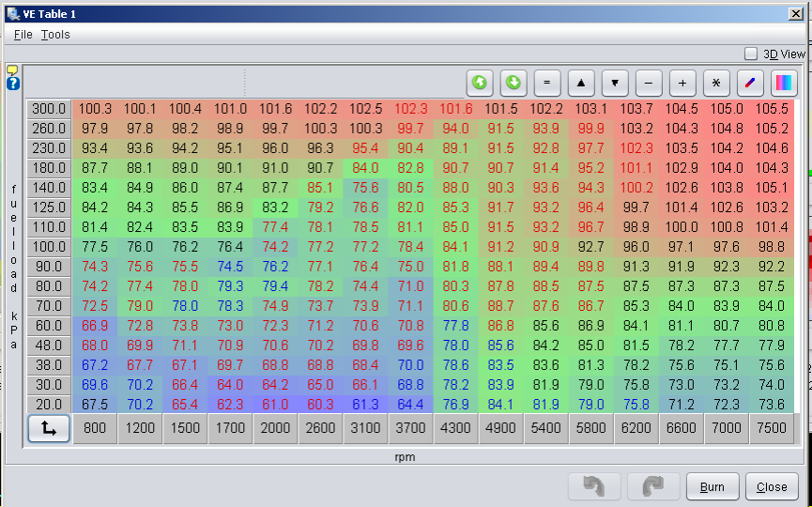Click the undo arrow button
Screen dimensions: 812x507
tap(594, 487)
